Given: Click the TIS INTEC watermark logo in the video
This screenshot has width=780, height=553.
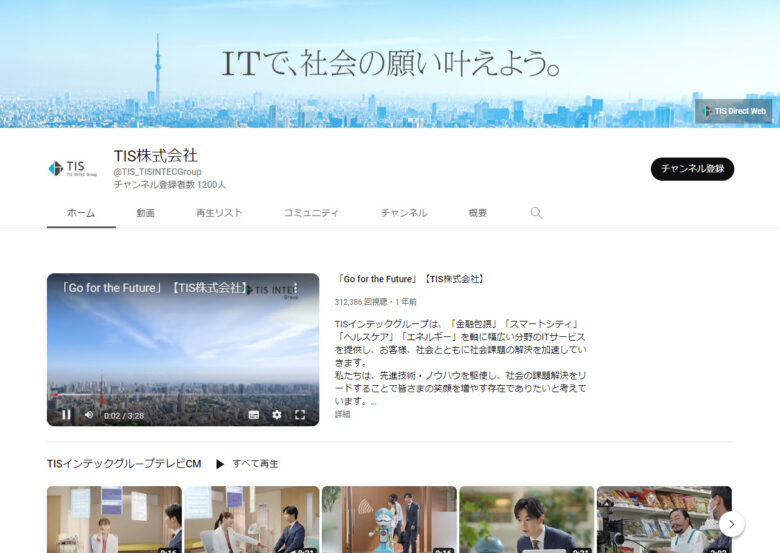Looking at the screenshot, I should pos(270,290).
